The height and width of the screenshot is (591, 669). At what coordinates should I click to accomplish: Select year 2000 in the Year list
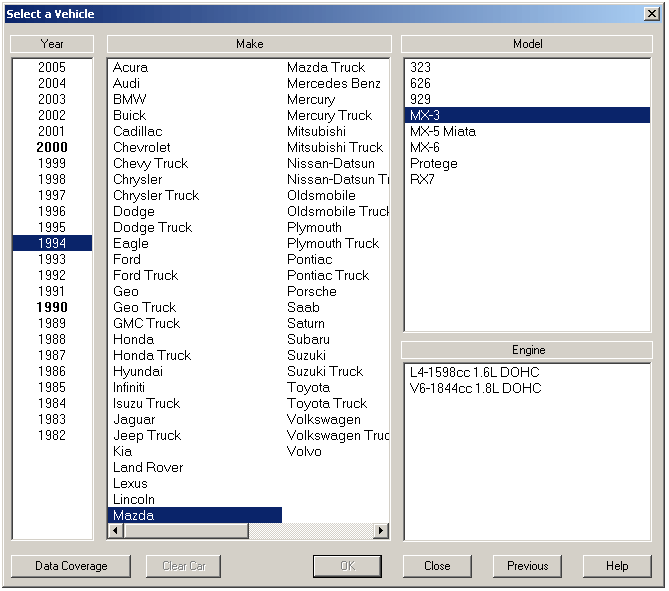(x=52, y=147)
